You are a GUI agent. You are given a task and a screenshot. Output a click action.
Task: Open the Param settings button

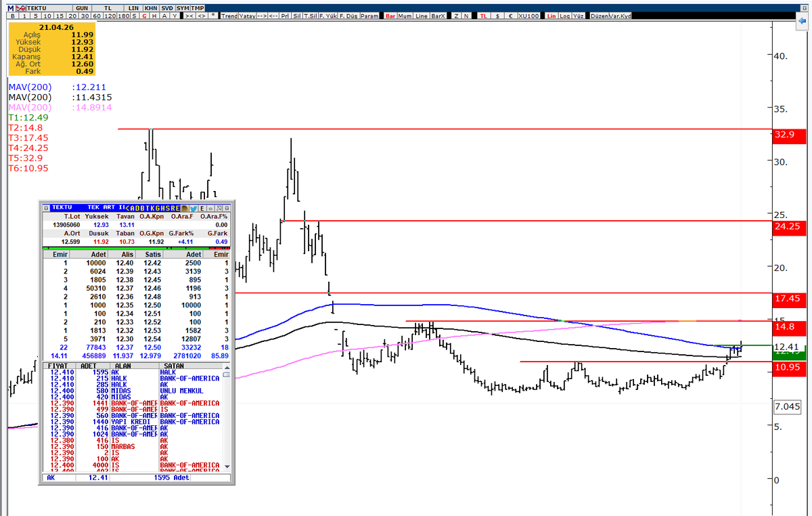369,16
